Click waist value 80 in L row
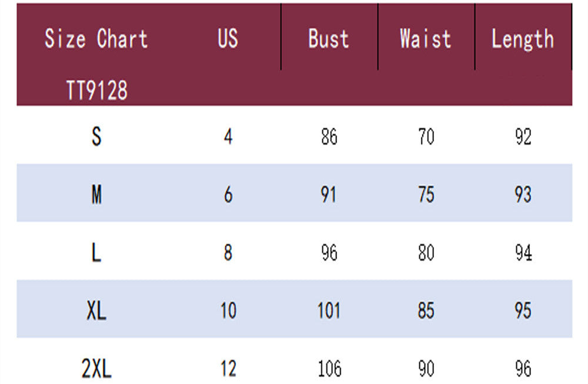 (426, 253)
